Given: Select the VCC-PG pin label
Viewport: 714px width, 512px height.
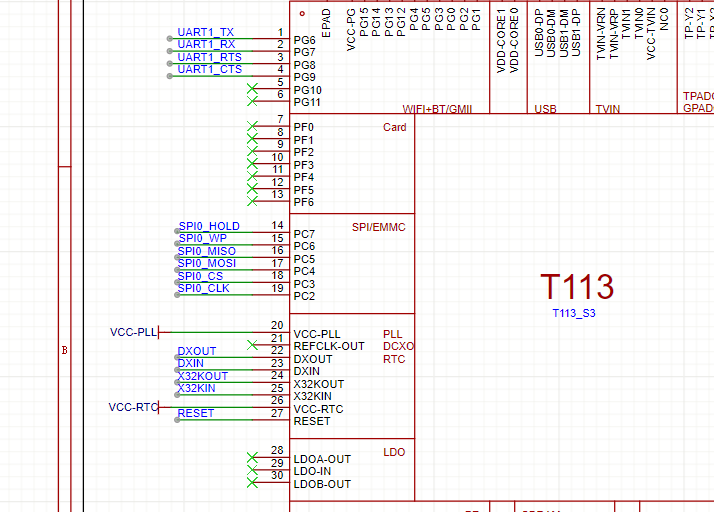Looking at the screenshot, I should (351, 30).
